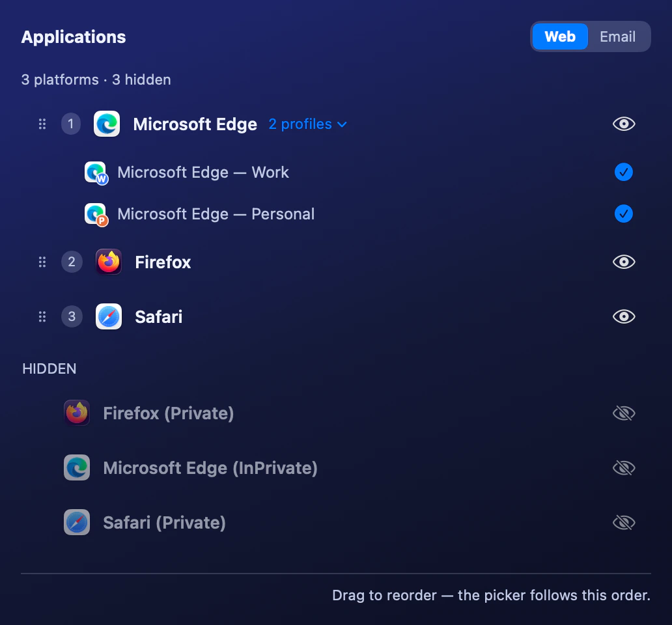Image resolution: width=672 pixels, height=625 pixels.
Task: Click the Safari app icon
Action: tap(109, 316)
